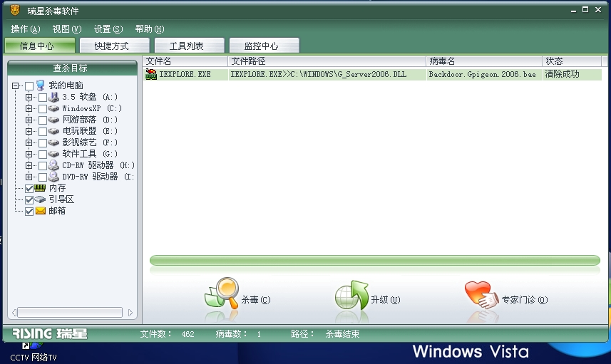Sort by 状态 column header
The width and height of the screenshot is (611, 364).
click(572, 61)
